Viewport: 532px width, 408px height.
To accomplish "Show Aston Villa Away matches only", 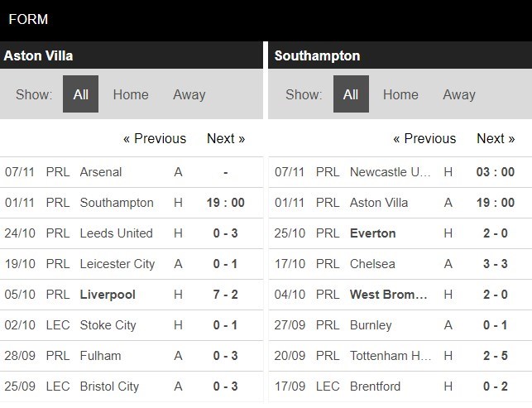I will pos(189,94).
